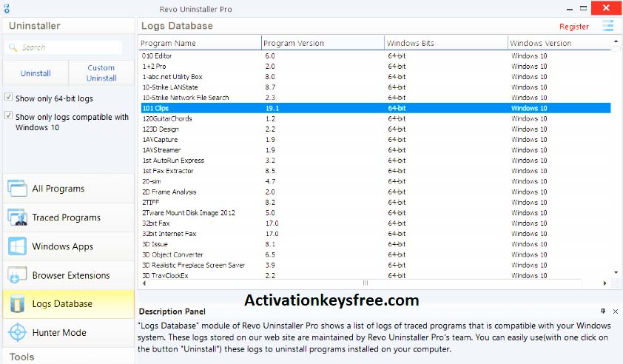Select 120GuitarChords entry
Screen dimensions: 623x364
coord(376,118)
